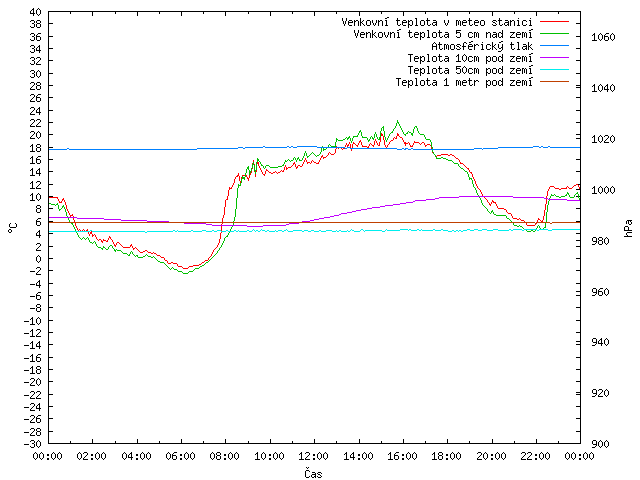Click the '1000' hPa tick label
The width and height of the screenshot is (640, 480).
click(603, 190)
